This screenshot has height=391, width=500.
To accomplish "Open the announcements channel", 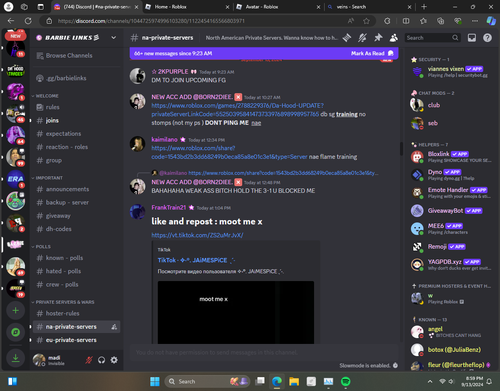I will click(76, 189).
